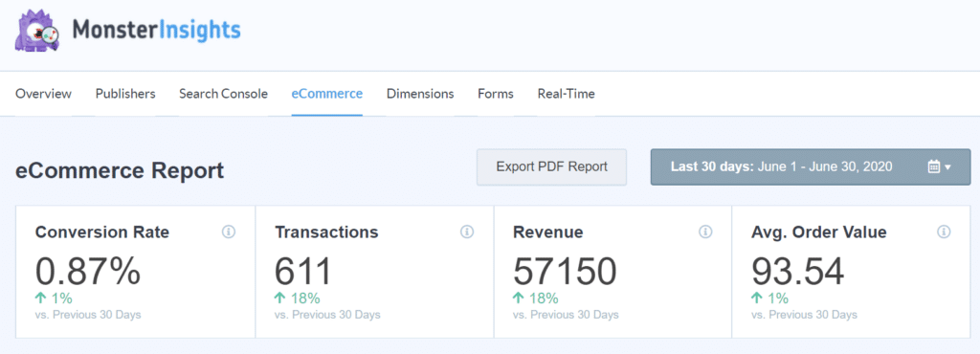Open the Forms report tab
This screenshot has width=980, height=354.
(496, 94)
